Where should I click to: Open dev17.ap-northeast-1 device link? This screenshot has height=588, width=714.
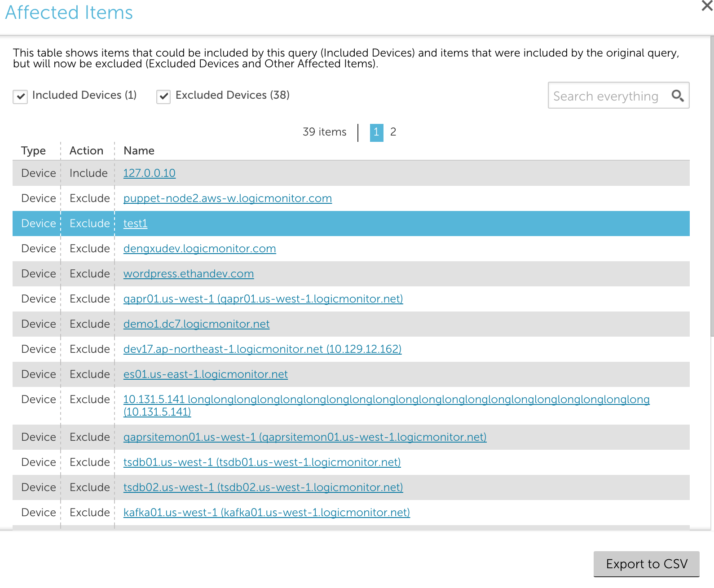point(262,349)
